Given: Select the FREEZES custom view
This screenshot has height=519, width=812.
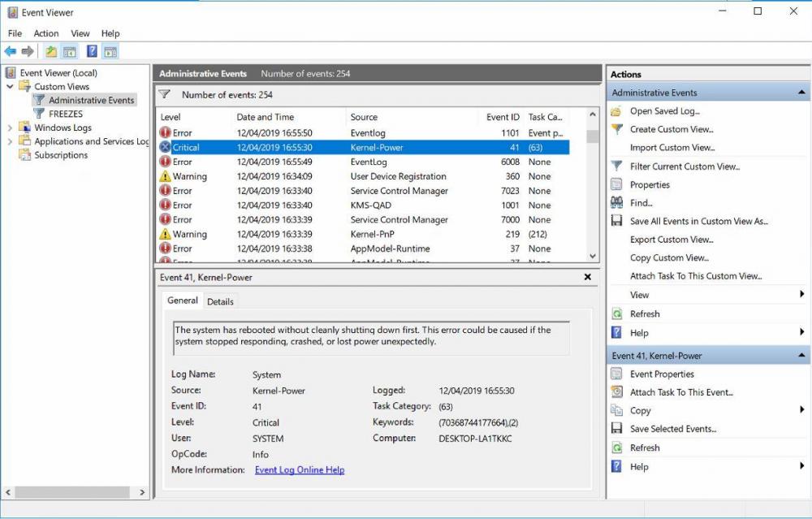Looking at the screenshot, I should click(66, 114).
